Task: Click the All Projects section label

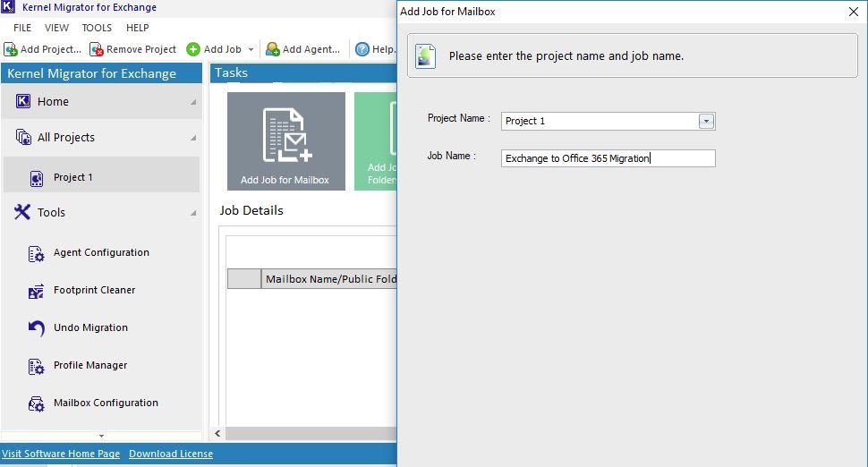Action: [x=66, y=137]
